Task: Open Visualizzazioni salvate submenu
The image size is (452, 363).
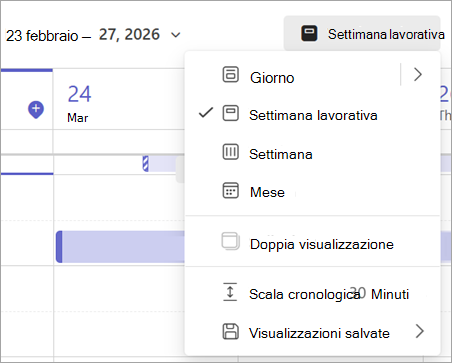Action: [x=313, y=333]
